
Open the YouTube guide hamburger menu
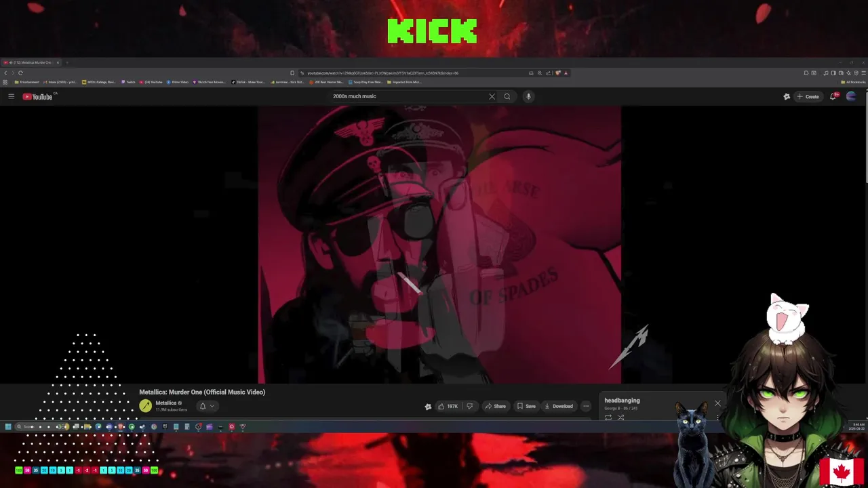[x=11, y=96]
